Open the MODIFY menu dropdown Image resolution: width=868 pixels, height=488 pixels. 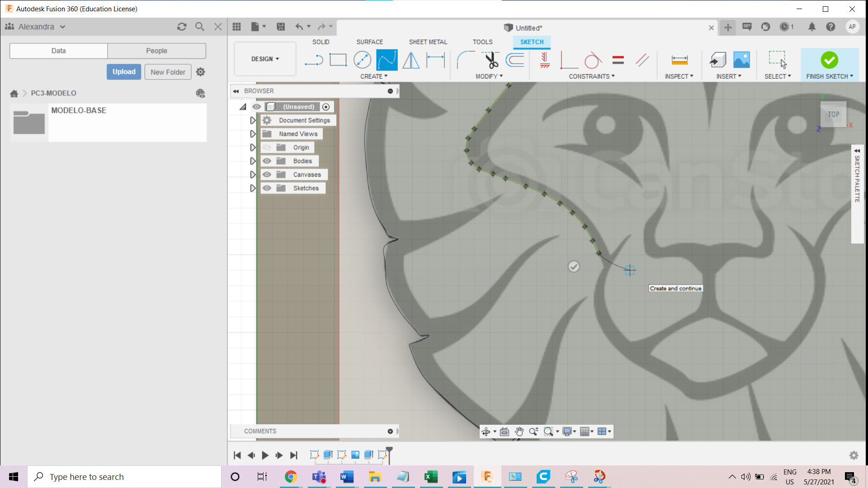(489, 76)
